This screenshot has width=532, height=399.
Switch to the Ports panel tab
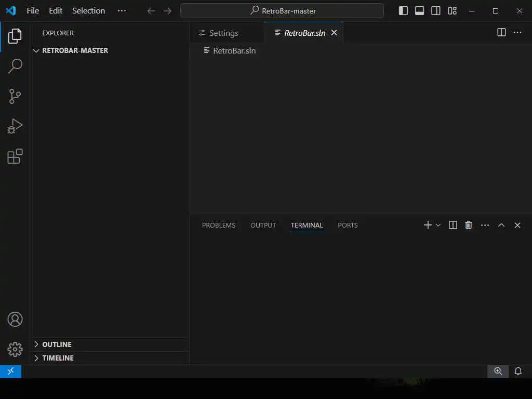pyautogui.click(x=348, y=225)
